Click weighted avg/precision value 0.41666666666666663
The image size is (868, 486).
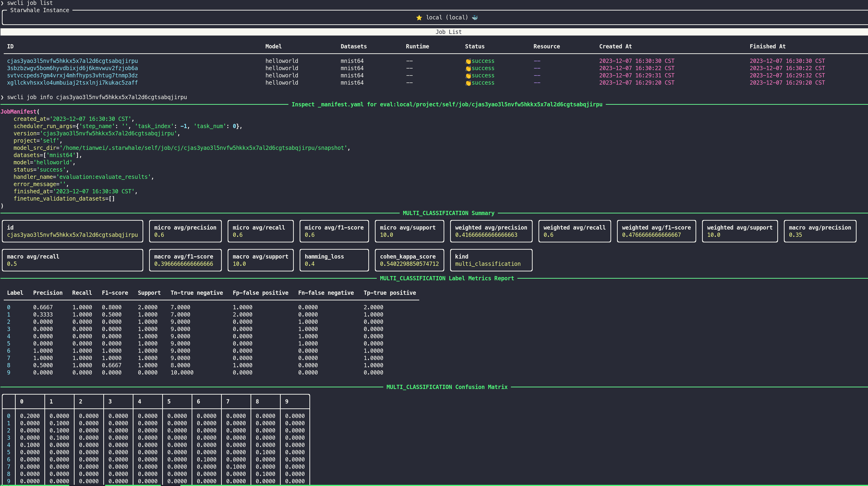(486, 235)
